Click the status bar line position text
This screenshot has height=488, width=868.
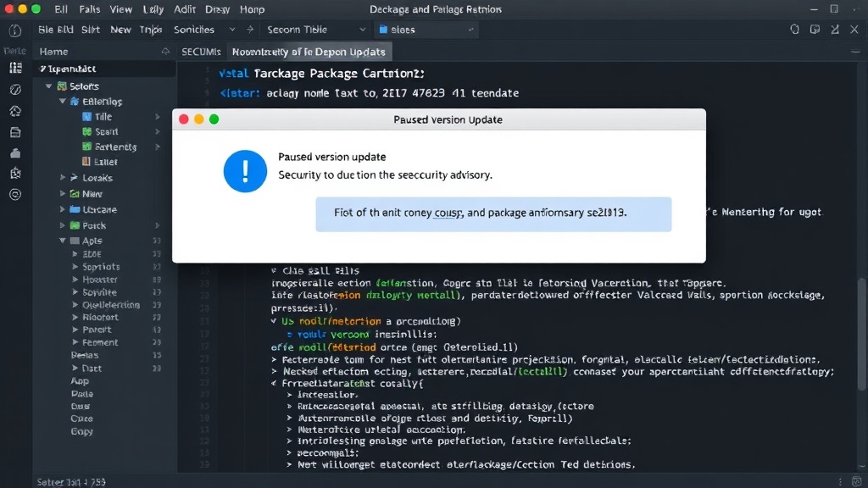coord(71,482)
